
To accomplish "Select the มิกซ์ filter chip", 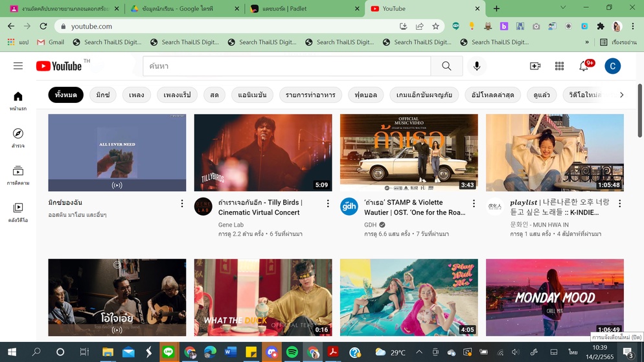I will point(102,95).
